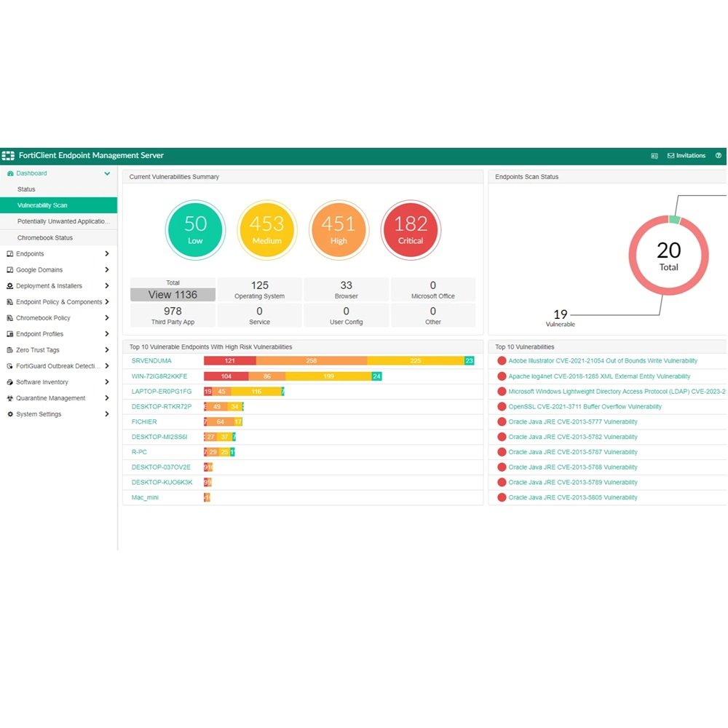Click the Chromebook Policy icon
Viewport: 728px width, 728px height.
(9, 318)
